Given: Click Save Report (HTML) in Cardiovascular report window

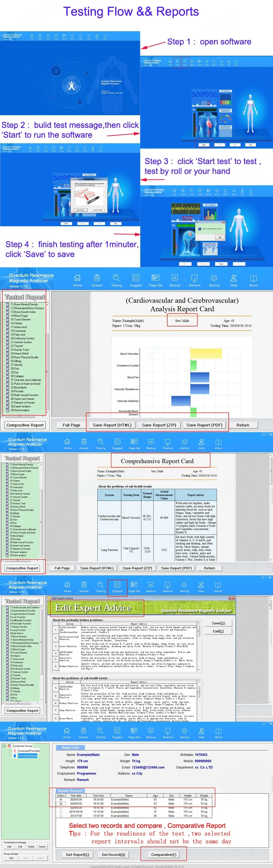Looking at the screenshot, I should 112,425.
